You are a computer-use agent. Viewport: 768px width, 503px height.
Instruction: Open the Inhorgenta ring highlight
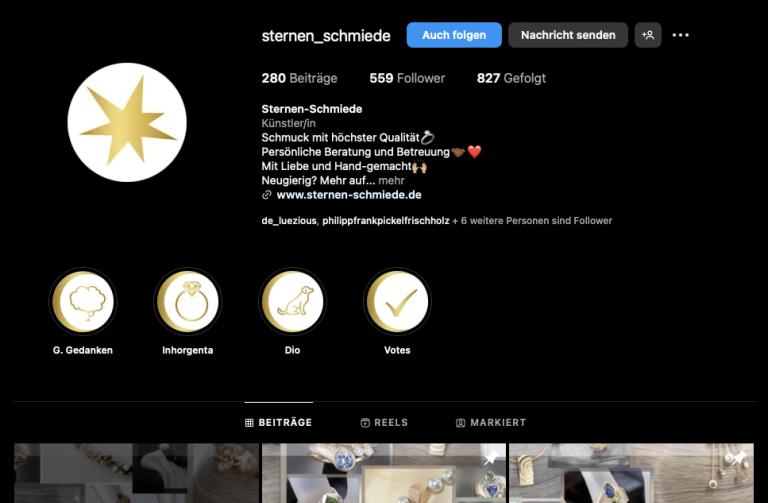(188, 302)
